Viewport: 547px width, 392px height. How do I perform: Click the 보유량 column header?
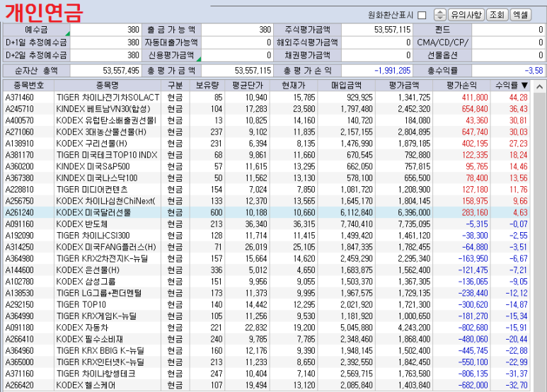[207, 85]
